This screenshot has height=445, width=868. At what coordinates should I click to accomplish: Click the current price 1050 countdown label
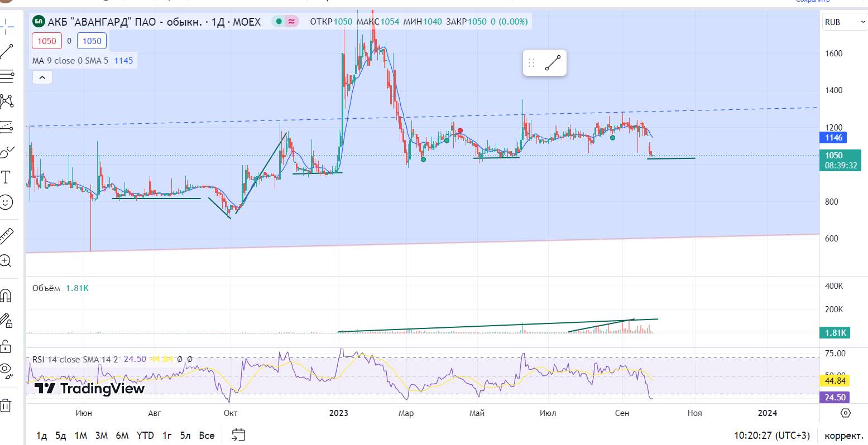tap(841, 160)
